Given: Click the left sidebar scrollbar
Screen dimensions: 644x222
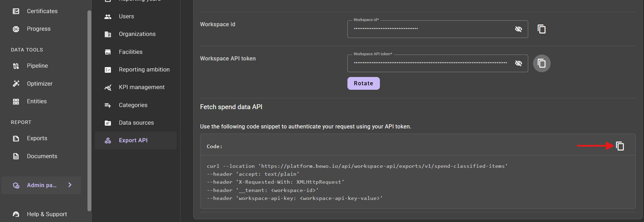Looking at the screenshot, I should pos(89,110).
